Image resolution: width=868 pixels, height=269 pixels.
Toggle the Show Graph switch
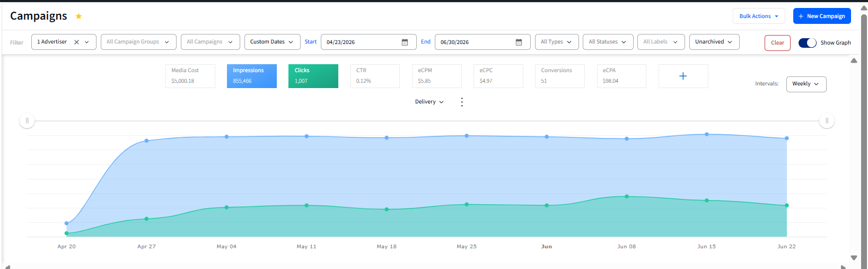click(807, 42)
